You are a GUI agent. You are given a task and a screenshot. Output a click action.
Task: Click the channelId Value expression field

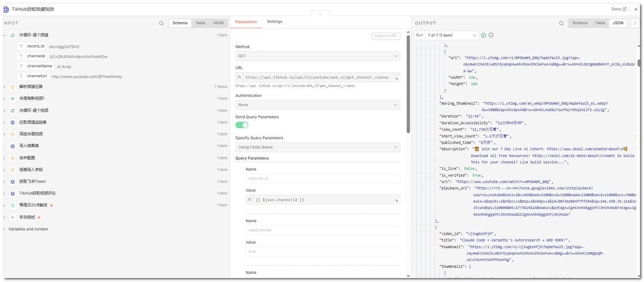click(x=323, y=199)
